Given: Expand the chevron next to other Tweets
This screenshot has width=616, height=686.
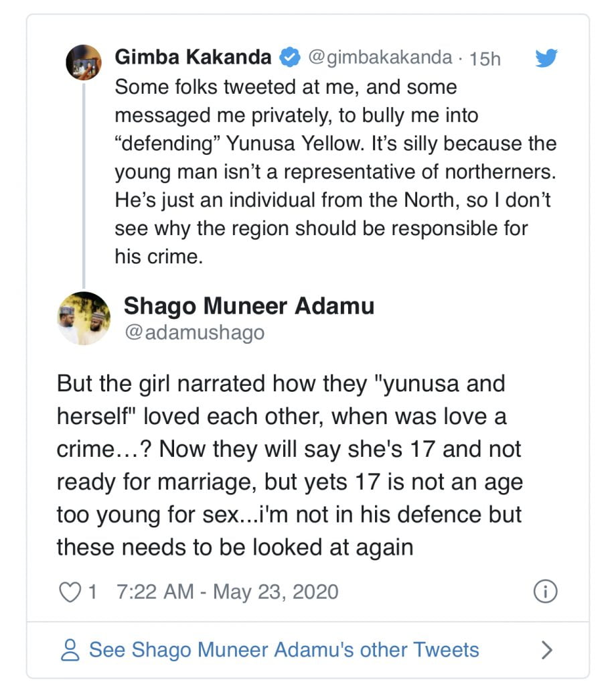Looking at the screenshot, I should tap(546, 650).
